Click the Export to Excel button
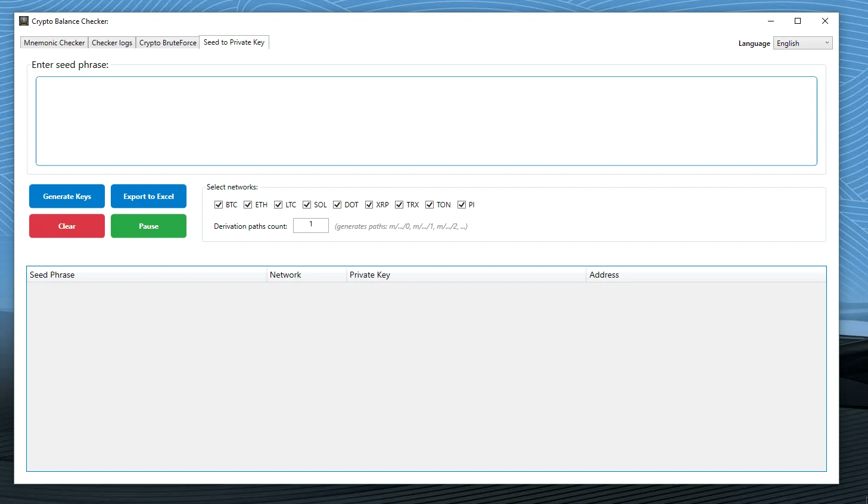The width and height of the screenshot is (868, 504). (x=148, y=196)
